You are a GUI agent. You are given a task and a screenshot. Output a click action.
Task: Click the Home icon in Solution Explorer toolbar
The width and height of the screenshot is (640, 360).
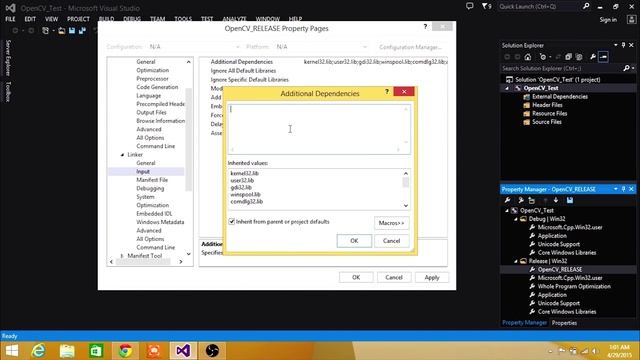[528, 57]
